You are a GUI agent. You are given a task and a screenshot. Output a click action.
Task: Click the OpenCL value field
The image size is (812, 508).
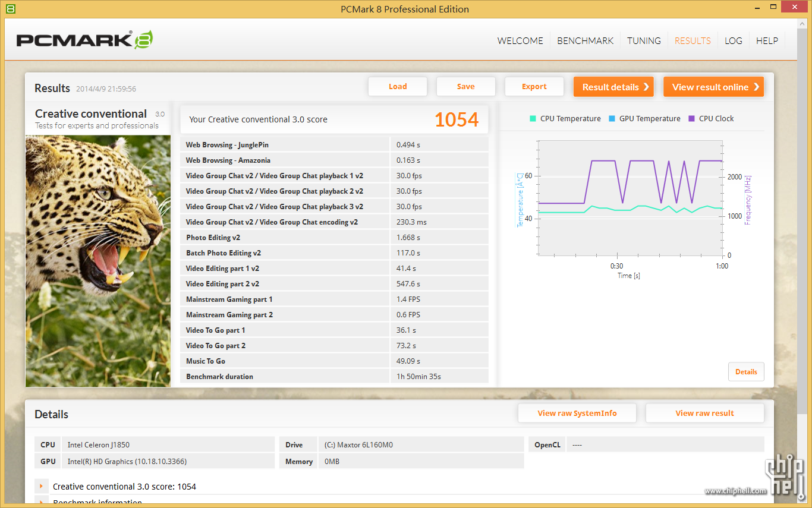pyautogui.click(x=665, y=444)
